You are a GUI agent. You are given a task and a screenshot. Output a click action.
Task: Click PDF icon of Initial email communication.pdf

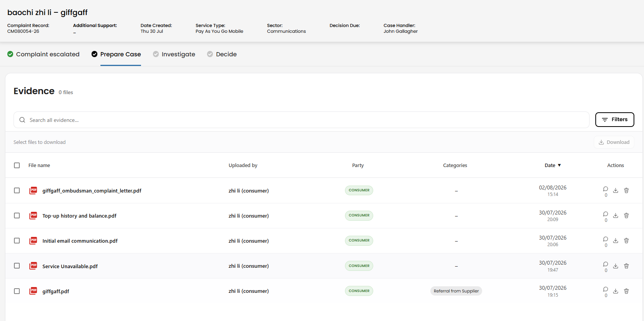pyautogui.click(x=33, y=241)
